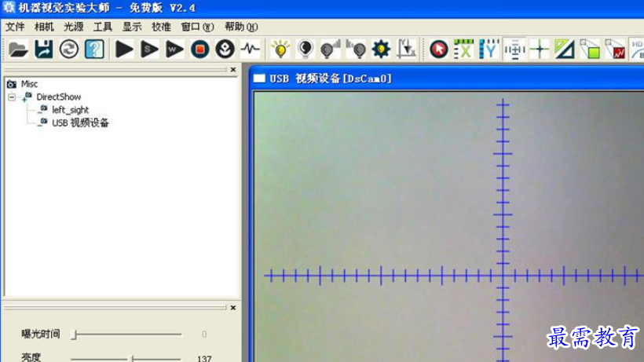
Task: Click the USB 视频设备 [DsCam0] window title bar
Action: pos(446,79)
